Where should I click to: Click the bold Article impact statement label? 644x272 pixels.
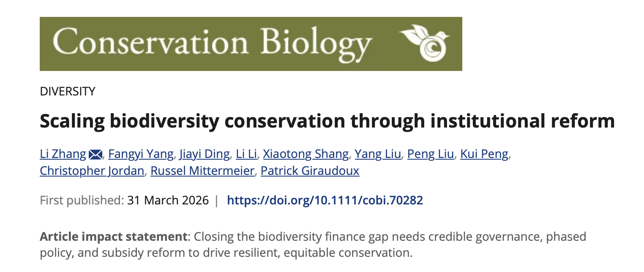113,237
